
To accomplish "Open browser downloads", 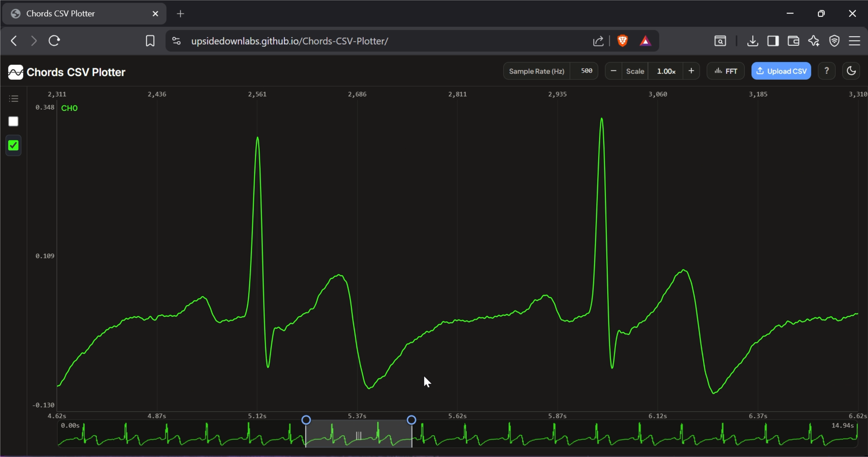I will tap(753, 41).
